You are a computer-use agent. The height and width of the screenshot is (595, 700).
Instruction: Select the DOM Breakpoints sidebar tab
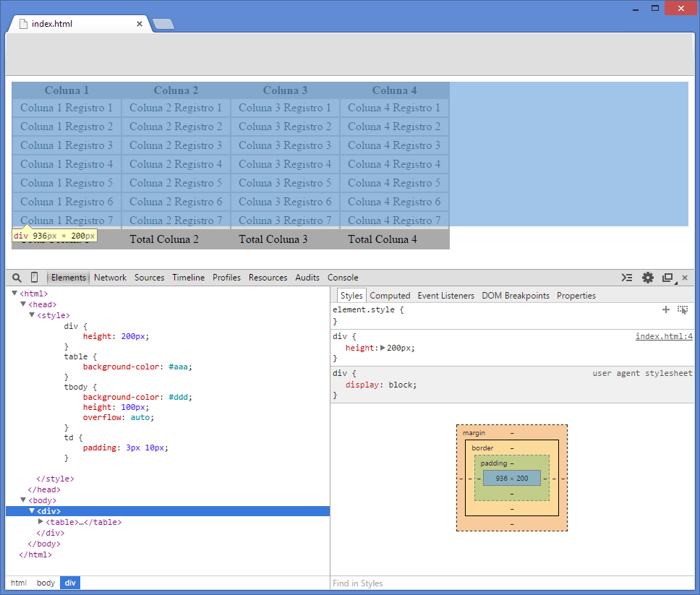516,296
